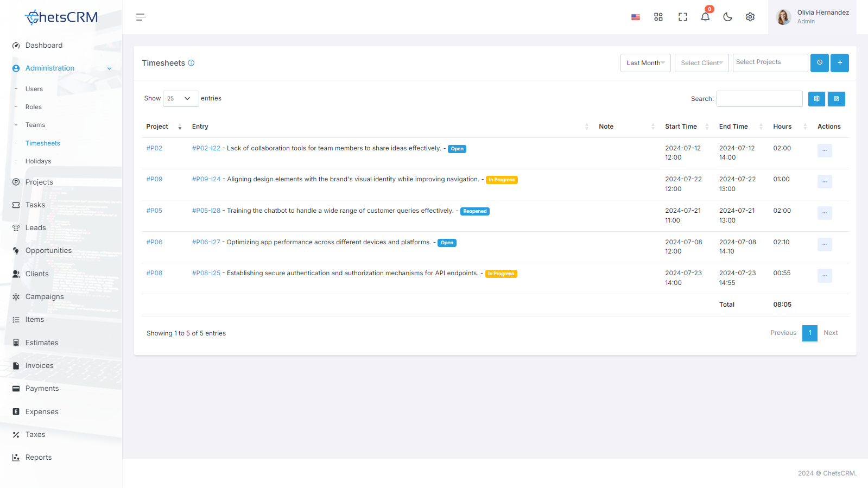Sort by the End Time column
This screenshot has height=488, width=868.
741,126
